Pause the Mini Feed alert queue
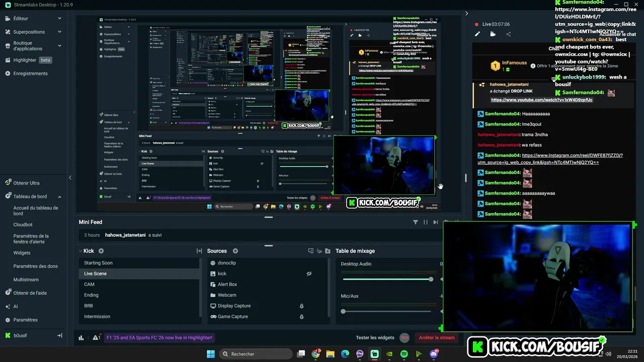The image size is (644, 362). 426,222
